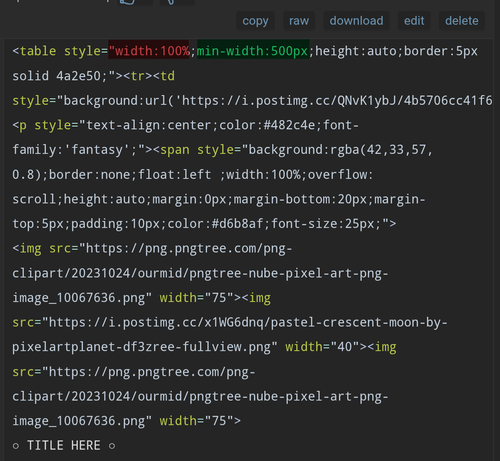Click the "TITLE HERE" placeholder text
This screenshot has height=461, width=500.
coord(64,446)
